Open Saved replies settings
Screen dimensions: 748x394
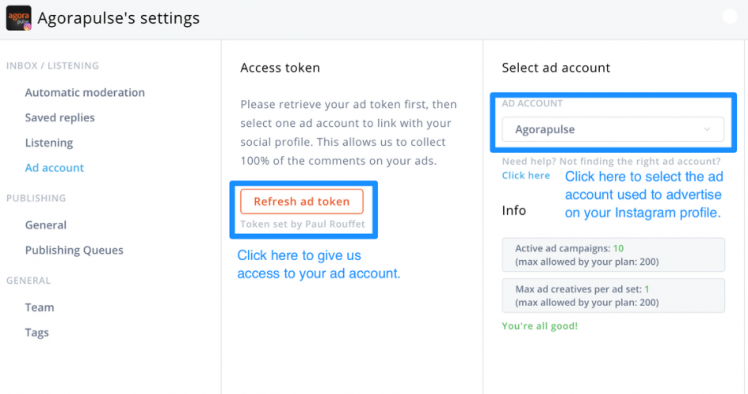(x=60, y=118)
